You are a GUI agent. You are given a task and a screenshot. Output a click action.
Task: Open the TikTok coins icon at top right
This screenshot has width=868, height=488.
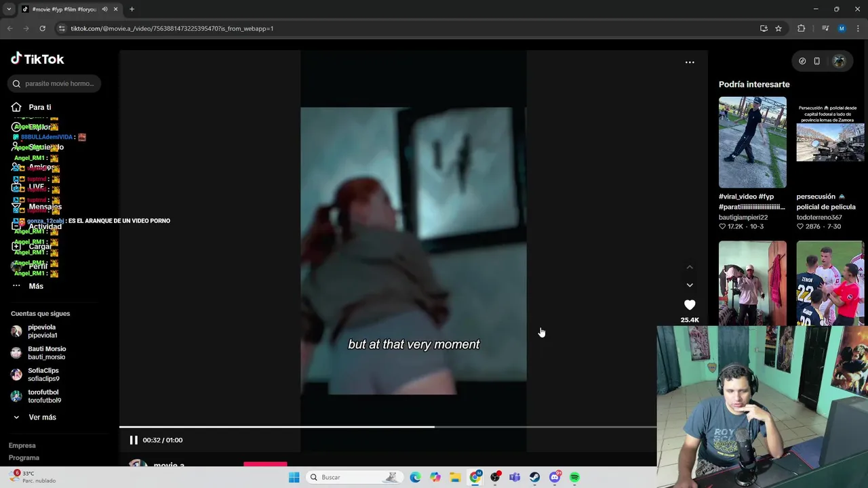[802, 61]
